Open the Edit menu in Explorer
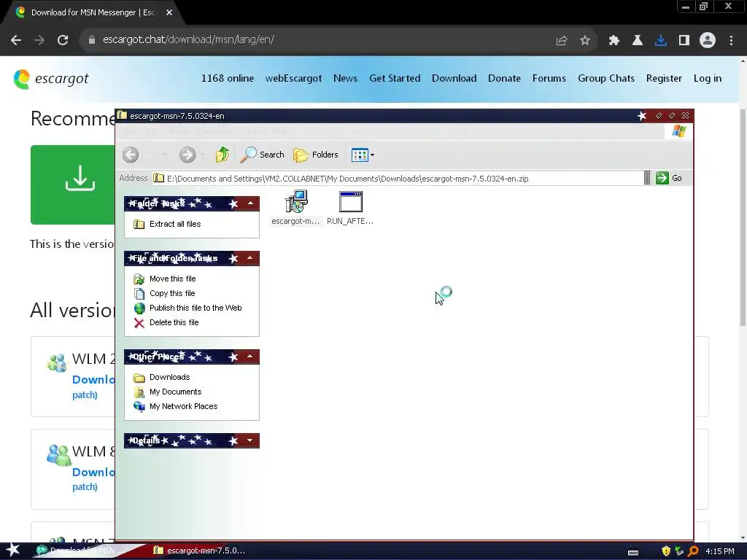The width and height of the screenshot is (747, 560). click(151, 131)
